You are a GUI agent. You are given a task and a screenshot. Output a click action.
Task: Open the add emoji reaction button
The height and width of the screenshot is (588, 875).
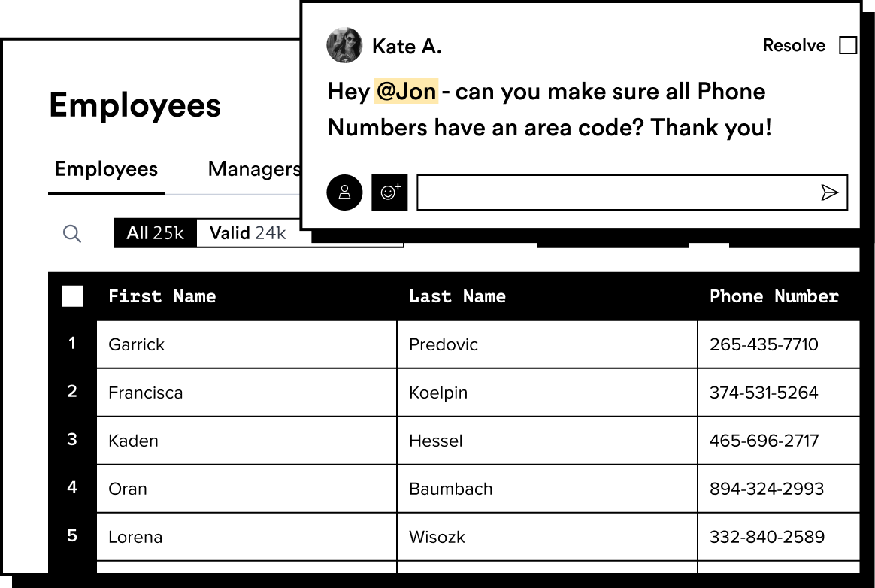[x=389, y=192]
